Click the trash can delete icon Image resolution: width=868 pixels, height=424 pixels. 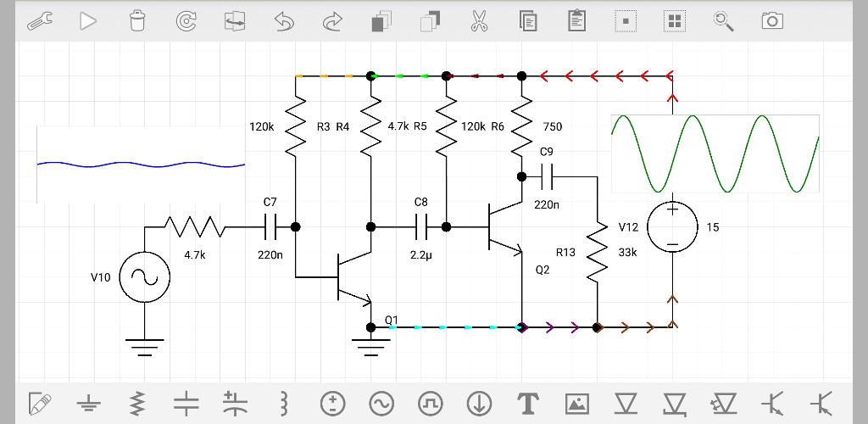[x=137, y=21]
